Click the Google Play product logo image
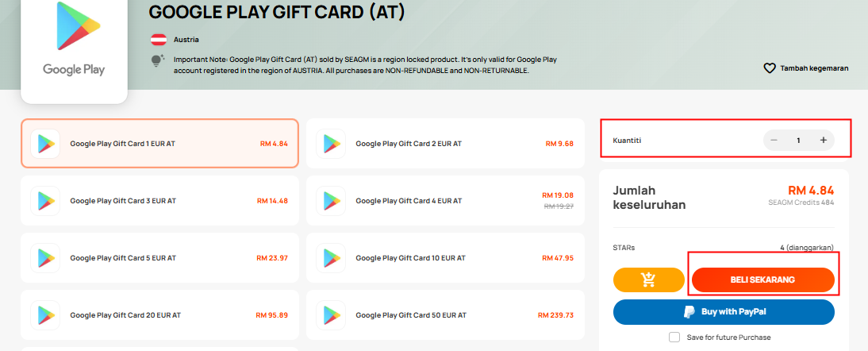The width and height of the screenshot is (868, 351). point(74,41)
